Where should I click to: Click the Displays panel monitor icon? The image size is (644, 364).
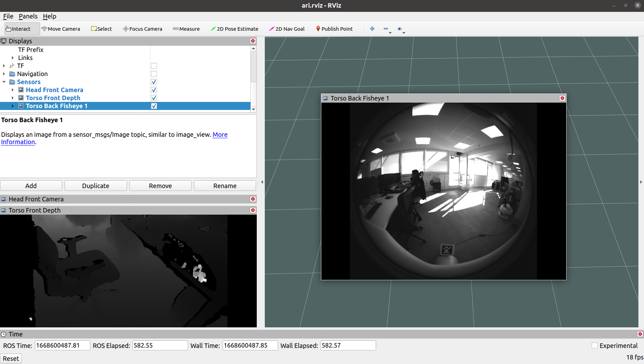(3, 41)
